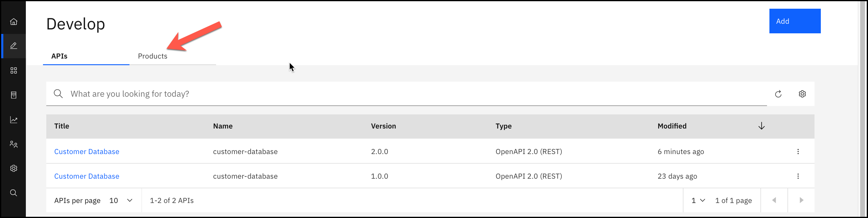Switch to the Products tab

153,56
